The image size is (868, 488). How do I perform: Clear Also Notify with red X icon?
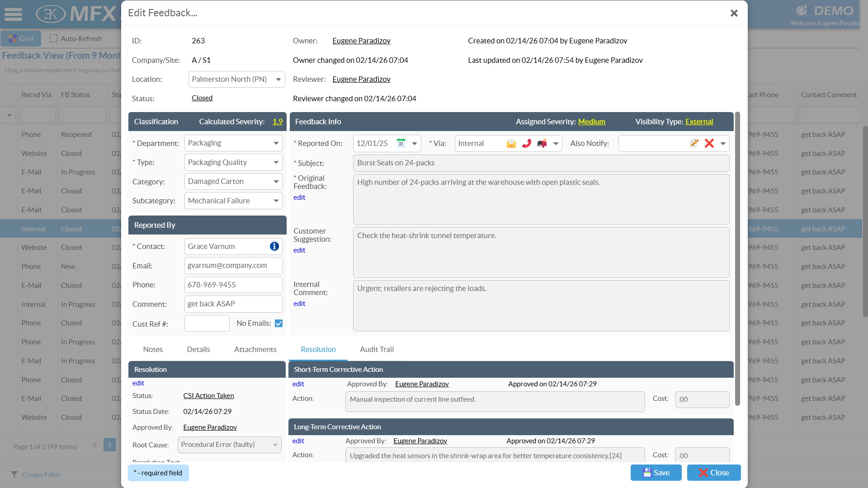pyautogui.click(x=709, y=143)
